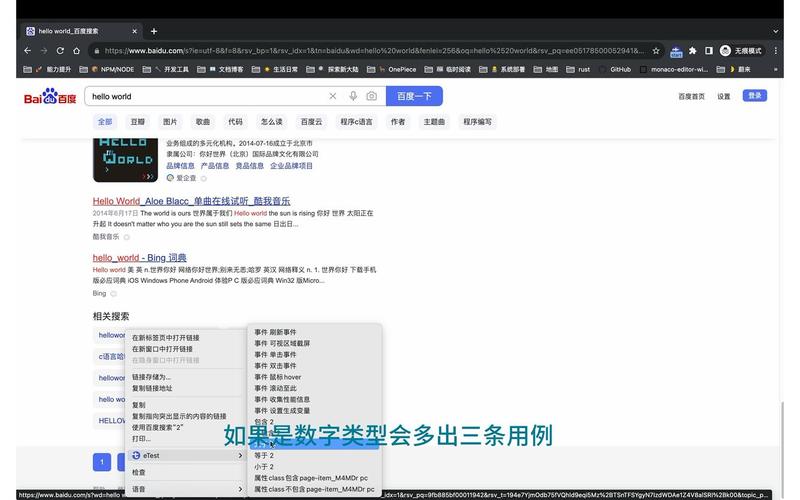
Task: Open the 文档博客 bookmark folder
Action: pos(220,69)
